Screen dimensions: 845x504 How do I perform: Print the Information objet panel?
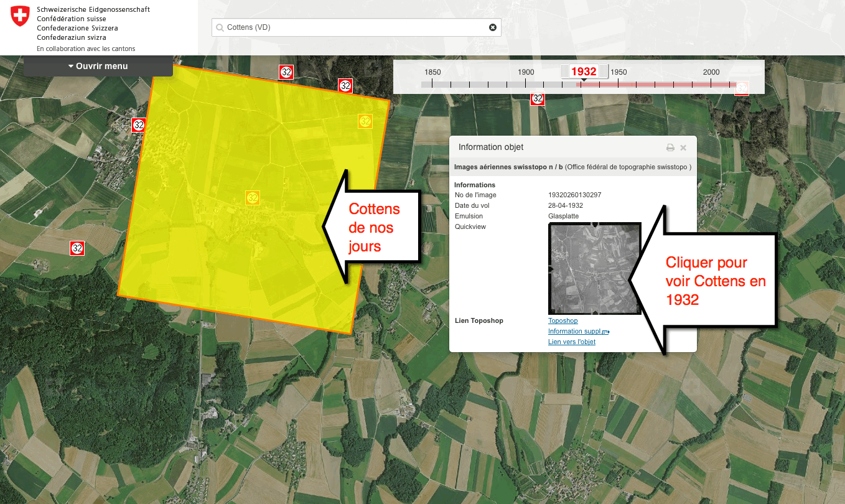tap(670, 147)
